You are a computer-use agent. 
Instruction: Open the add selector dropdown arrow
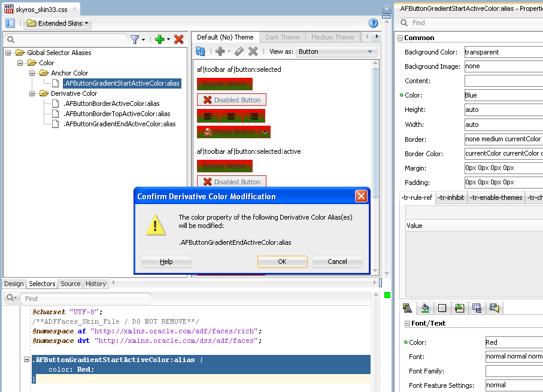tap(168, 39)
